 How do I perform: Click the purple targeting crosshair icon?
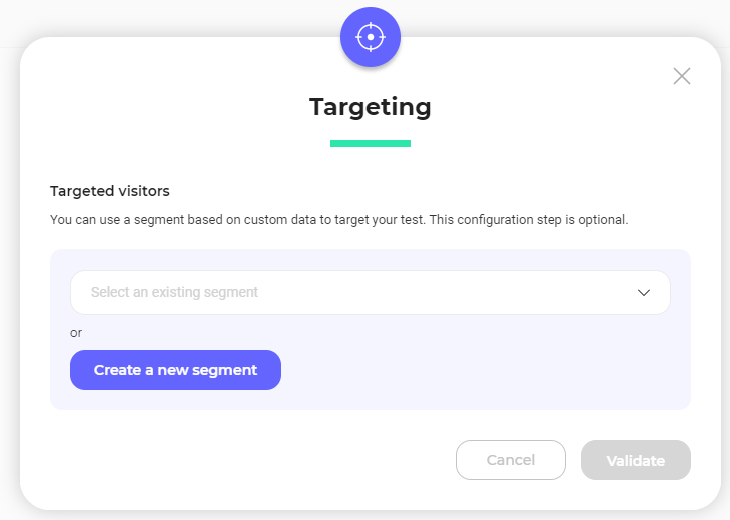click(x=370, y=37)
